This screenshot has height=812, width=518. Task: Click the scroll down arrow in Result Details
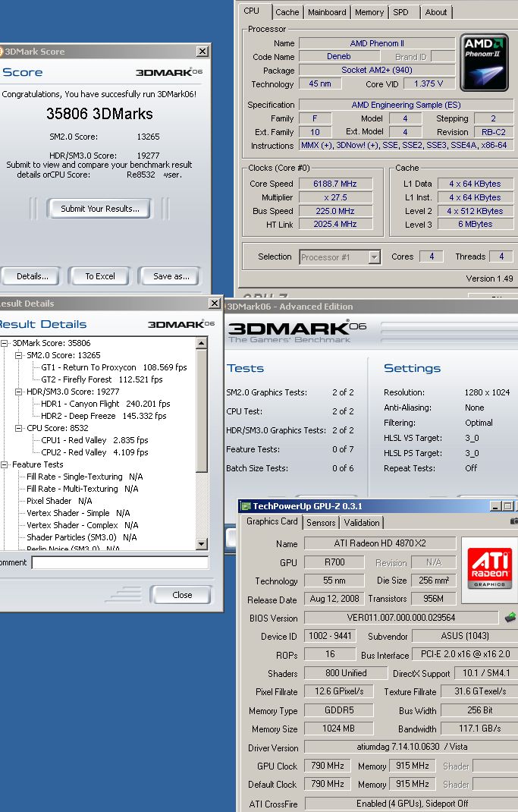point(201,543)
